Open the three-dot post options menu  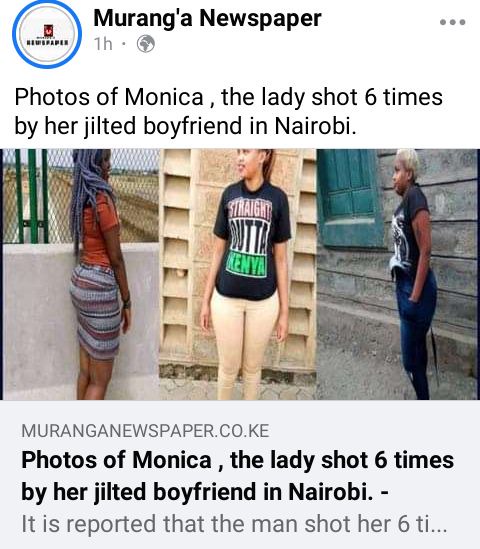point(452,22)
